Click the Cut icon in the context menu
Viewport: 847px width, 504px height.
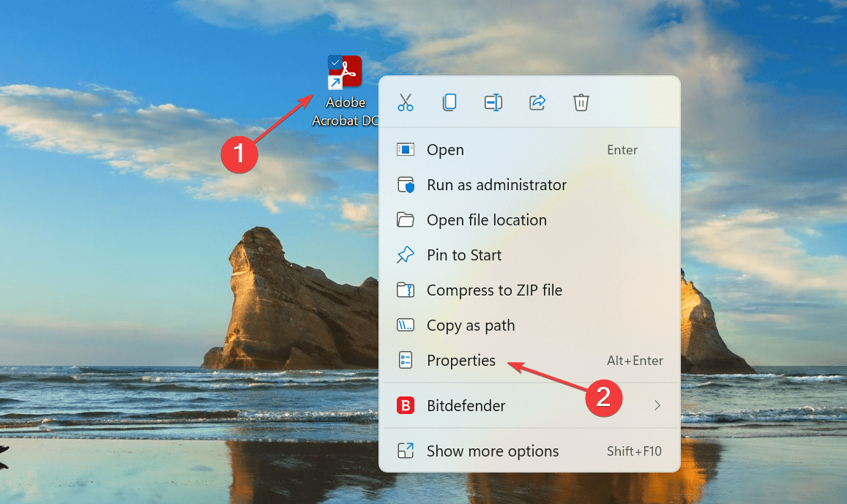pyautogui.click(x=406, y=102)
